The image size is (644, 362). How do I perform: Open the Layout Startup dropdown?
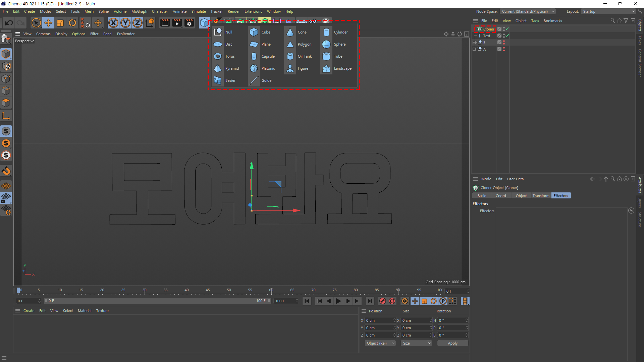coord(608,11)
